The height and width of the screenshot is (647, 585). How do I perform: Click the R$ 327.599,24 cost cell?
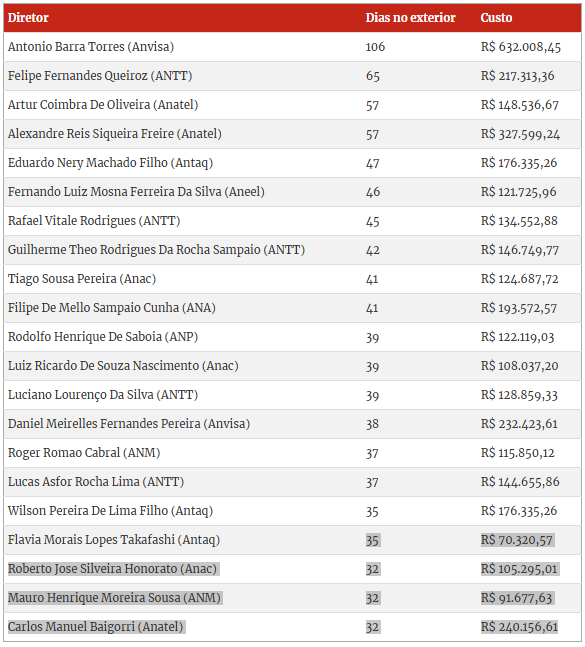[520, 134]
